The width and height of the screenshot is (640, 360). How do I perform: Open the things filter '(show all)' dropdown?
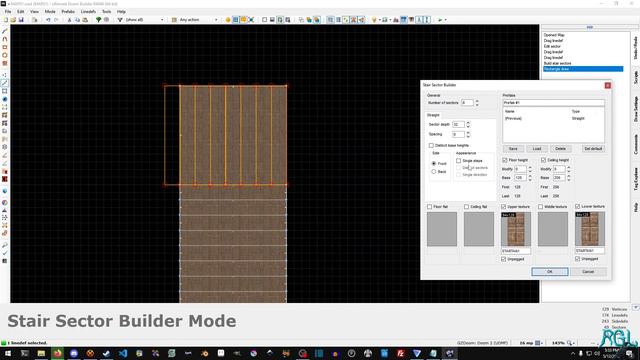(162, 20)
